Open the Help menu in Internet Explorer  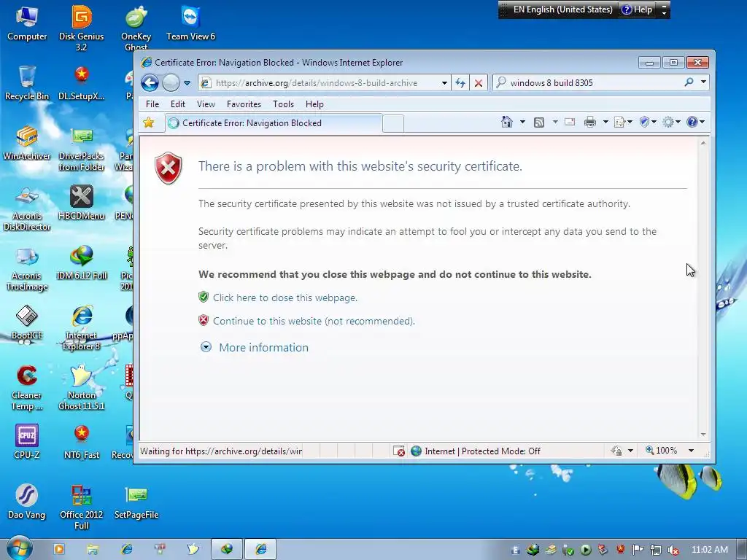[314, 104]
